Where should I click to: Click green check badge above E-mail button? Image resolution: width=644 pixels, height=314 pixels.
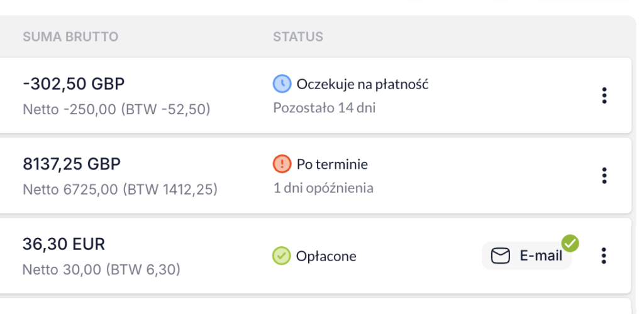(x=570, y=243)
